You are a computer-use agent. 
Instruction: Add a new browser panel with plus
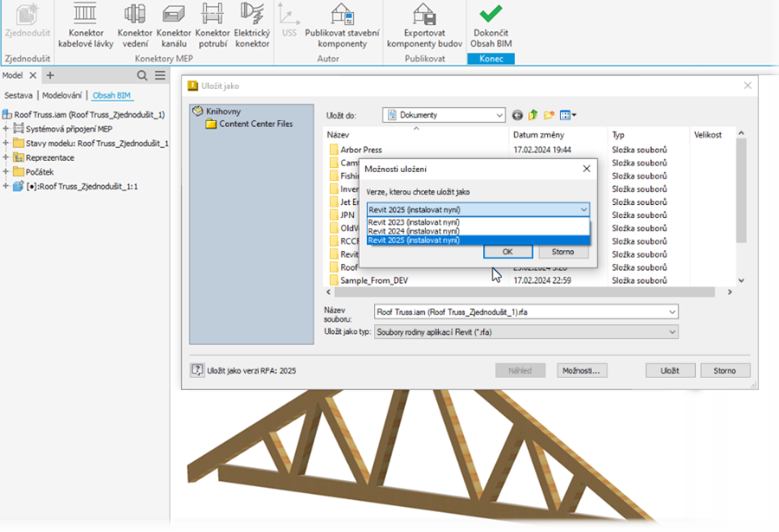pyautogui.click(x=50, y=75)
